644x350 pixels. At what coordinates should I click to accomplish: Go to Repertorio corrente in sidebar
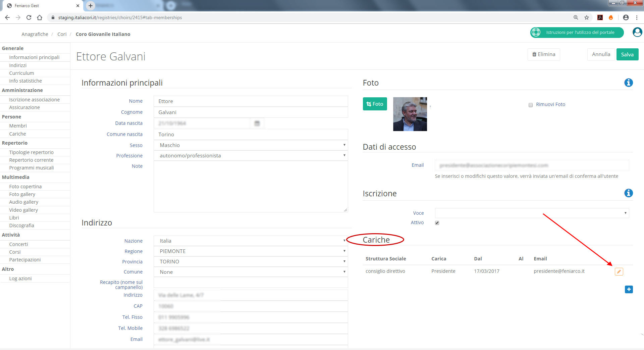coord(31,160)
